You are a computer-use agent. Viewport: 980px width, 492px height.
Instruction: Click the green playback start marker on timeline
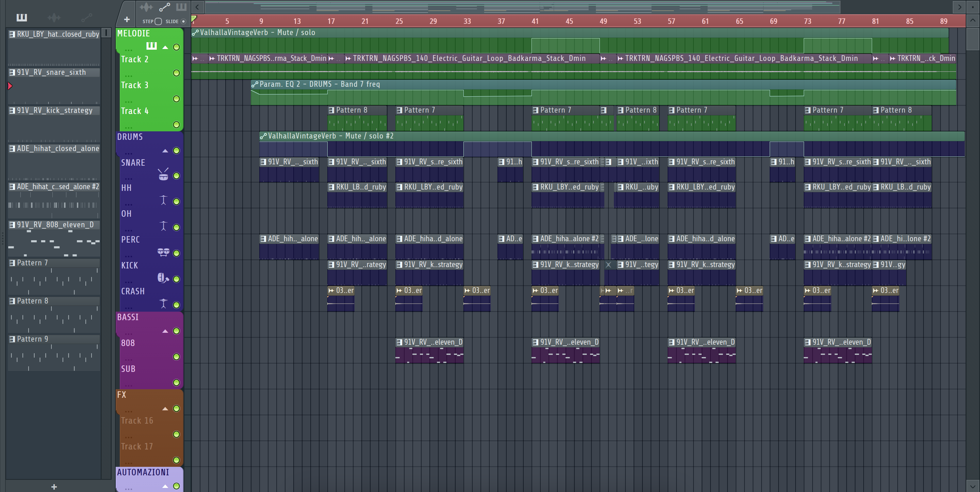pyautogui.click(x=194, y=19)
